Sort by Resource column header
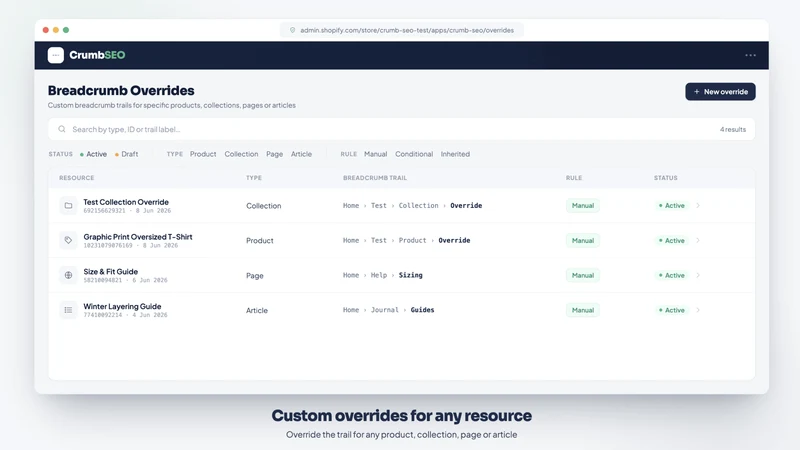Image resolution: width=800 pixels, height=450 pixels. pos(77,178)
